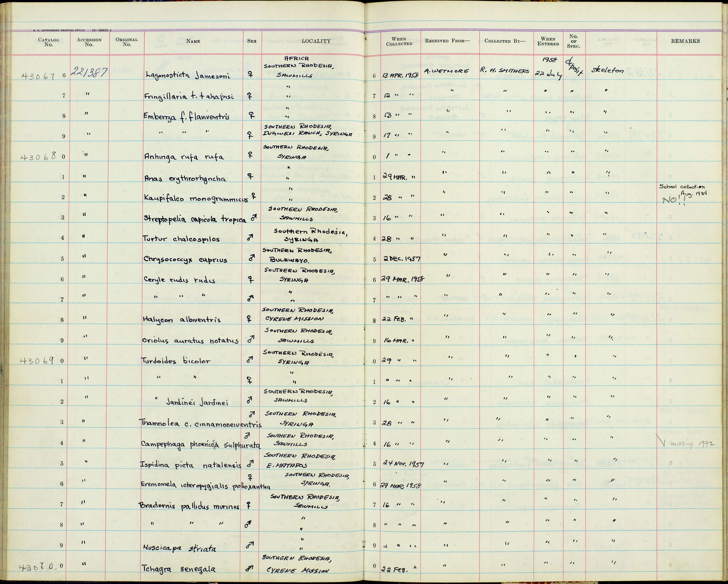Click the name 'Ceryle rudis rudis'
This screenshot has height=584, width=728.
(x=179, y=280)
